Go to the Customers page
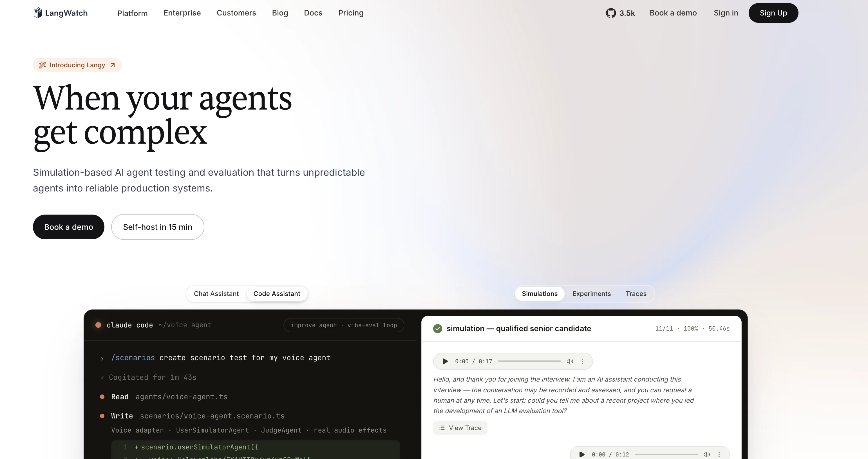The width and height of the screenshot is (868, 459). 236,13
